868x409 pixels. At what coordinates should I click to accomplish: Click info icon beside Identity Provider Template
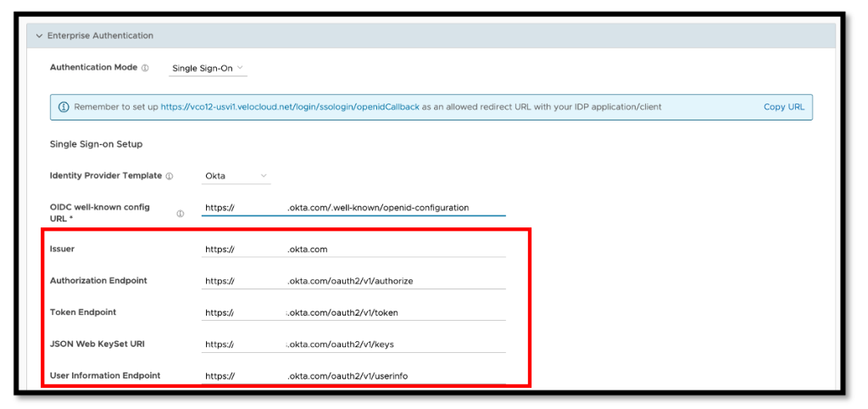tap(170, 176)
